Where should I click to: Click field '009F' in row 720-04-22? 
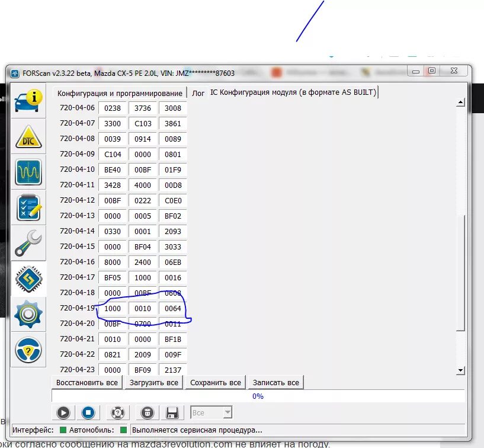(x=173, y=355)
